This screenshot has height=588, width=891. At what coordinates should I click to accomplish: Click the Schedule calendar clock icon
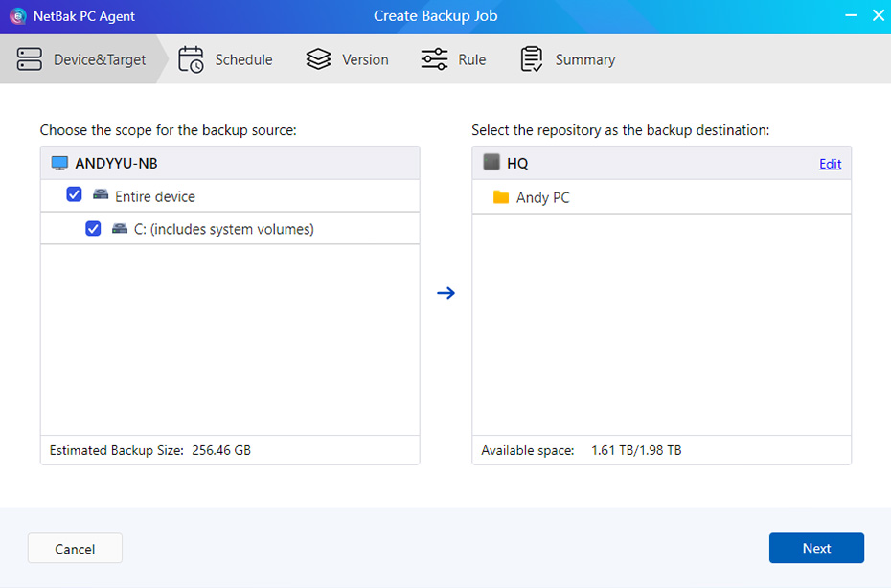[x=192, y=59]
